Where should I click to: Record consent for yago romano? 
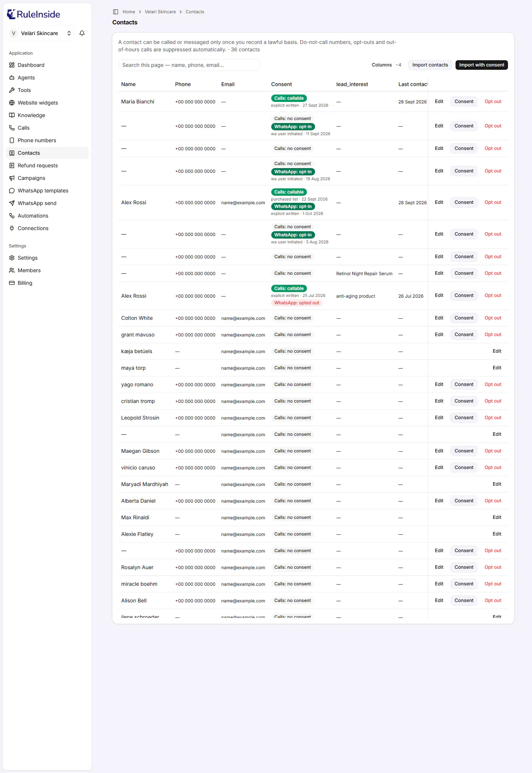(464, 384)
